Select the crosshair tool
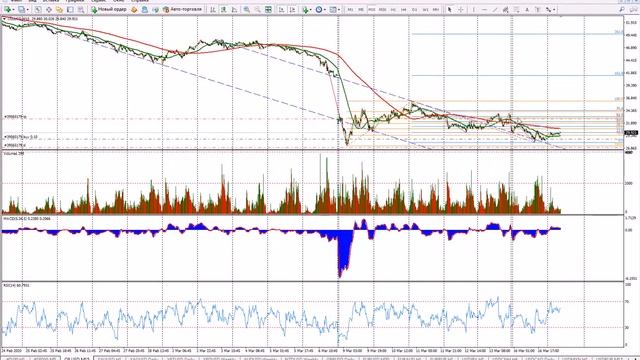This screenshot has height=360, width=640. pyautogui.click(x=460, y=9)
